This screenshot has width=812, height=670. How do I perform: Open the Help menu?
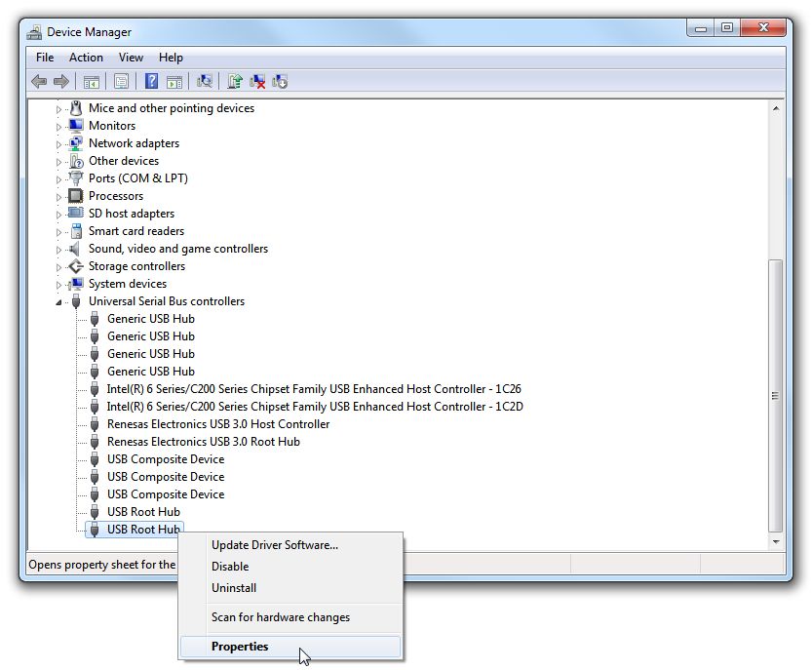[171, 58]
